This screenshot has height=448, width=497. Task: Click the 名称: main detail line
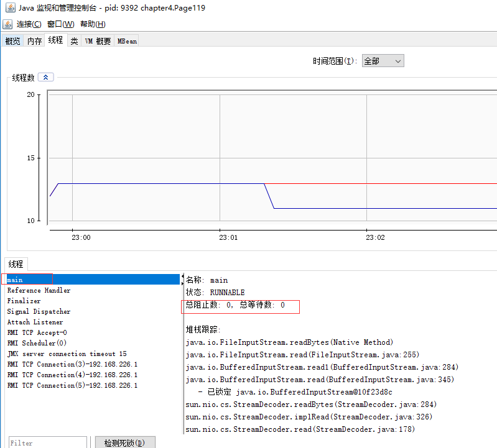tap(207, 280)
